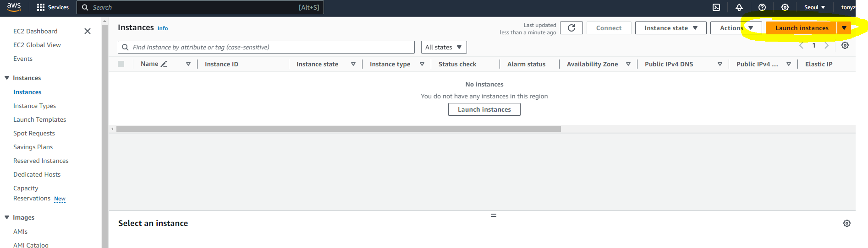The image size is (868, 248).
Task: Open Events in sidebar
Action: (23, 59)
